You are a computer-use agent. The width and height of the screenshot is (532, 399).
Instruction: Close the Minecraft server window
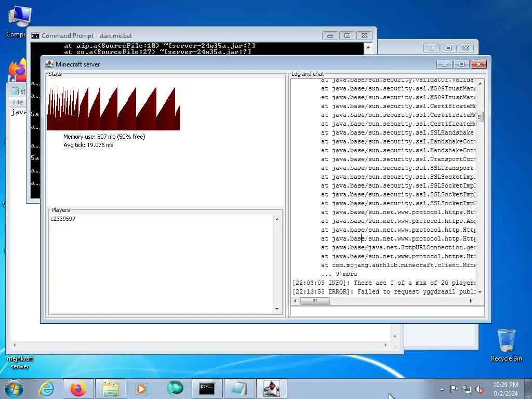tap(478, 64)
